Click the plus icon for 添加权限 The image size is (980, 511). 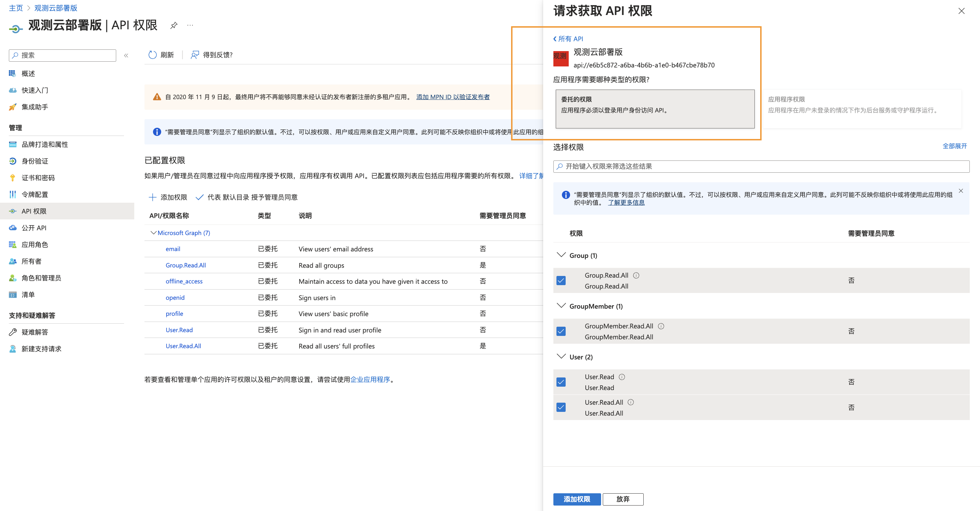click(153, 197)
